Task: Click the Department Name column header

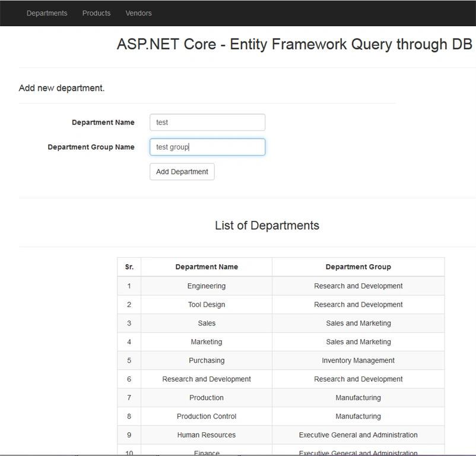Action: point(207,267)
